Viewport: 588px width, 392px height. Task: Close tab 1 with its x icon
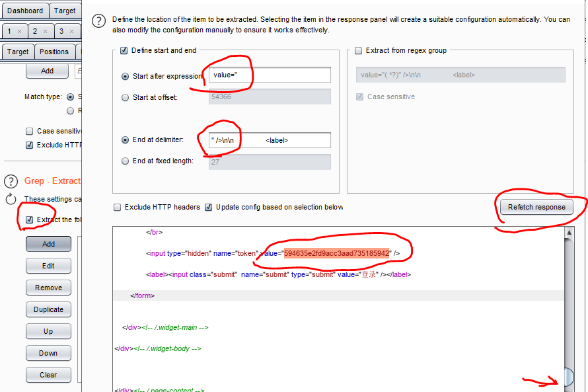(20, 32)
